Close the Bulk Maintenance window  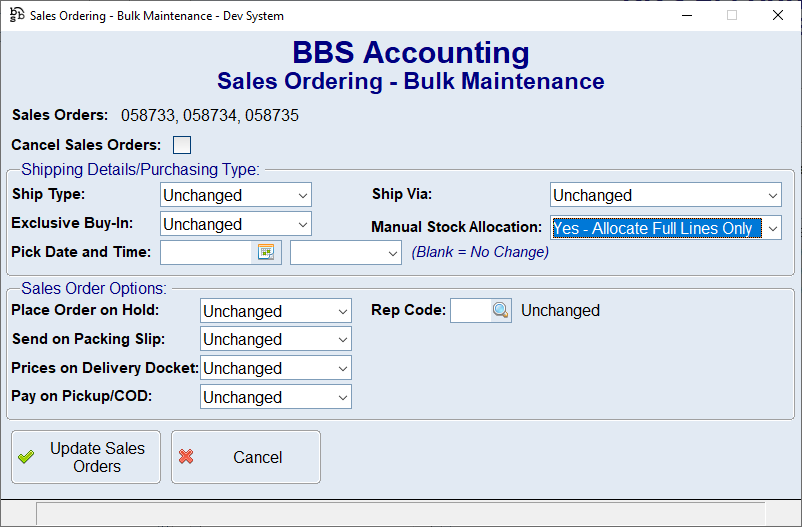tap(777, 15)
